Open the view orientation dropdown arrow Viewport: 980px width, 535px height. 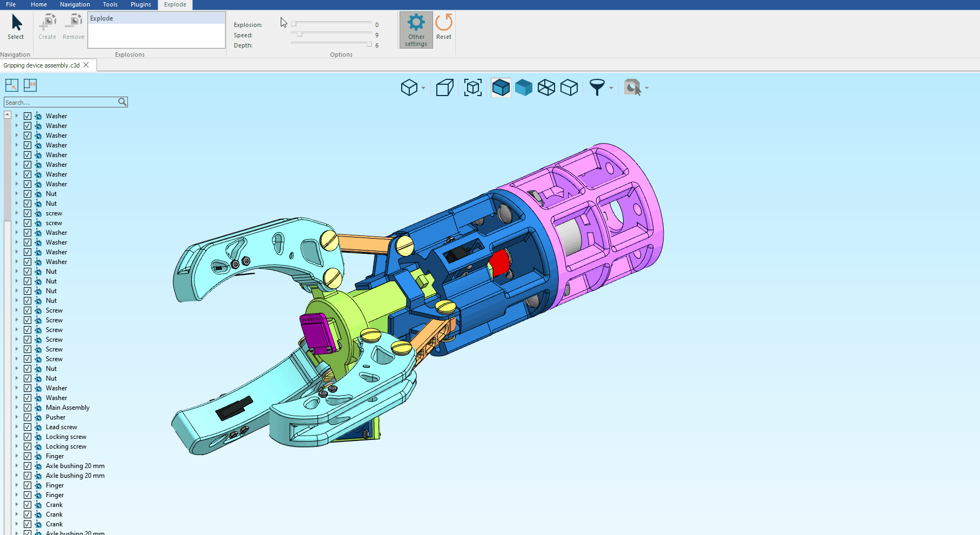pos(423,88)
